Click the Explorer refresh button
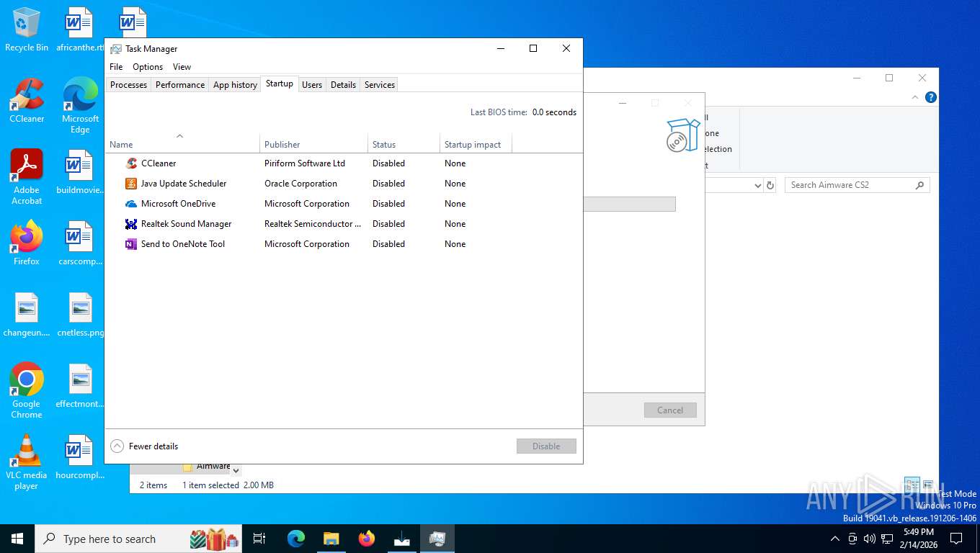This screenshot has height=553, width=980. point(770,185)
